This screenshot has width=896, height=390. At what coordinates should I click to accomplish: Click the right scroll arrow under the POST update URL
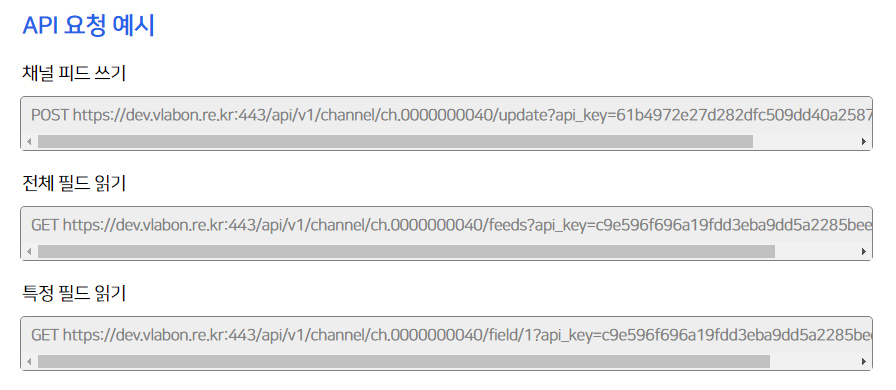[864, 142]
